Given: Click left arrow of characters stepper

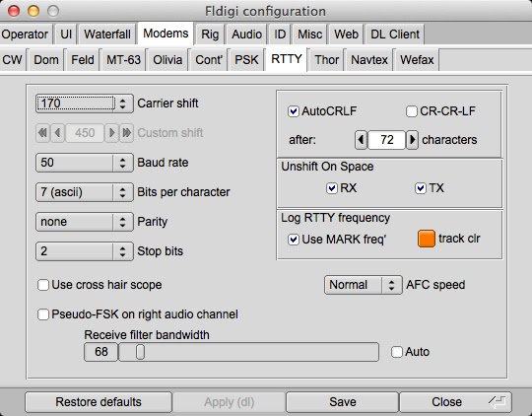Looking at the screenshot, I should pos(361,140).
